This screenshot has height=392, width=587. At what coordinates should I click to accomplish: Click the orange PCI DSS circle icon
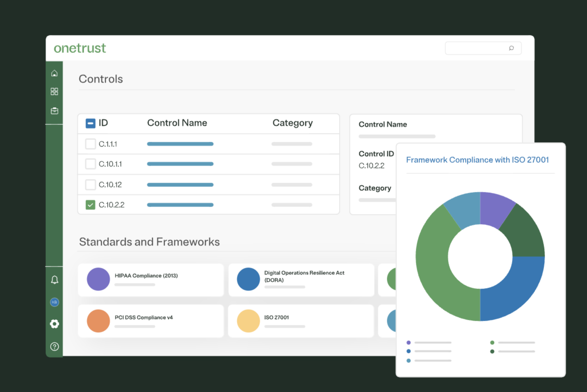(x=98, y=321)
